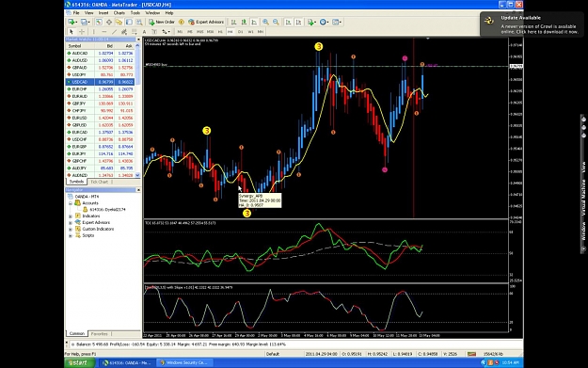Zoom out on the chart
588x368 pixels.
tap(276, 23)
